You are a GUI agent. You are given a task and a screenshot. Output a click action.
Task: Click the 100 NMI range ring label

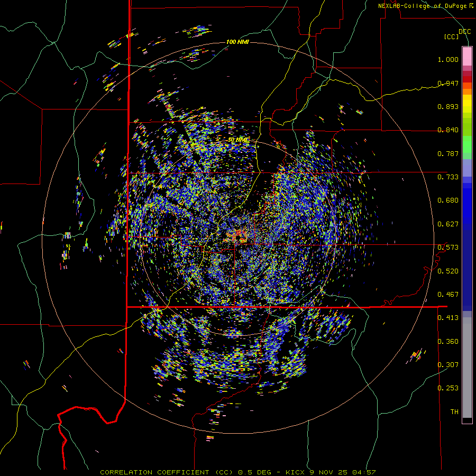(237, 42)
